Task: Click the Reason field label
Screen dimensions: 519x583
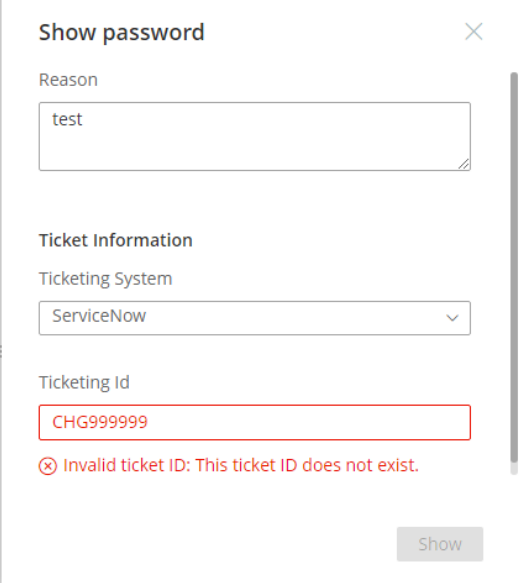Action: pyautogui.click(x=68, y=80)
